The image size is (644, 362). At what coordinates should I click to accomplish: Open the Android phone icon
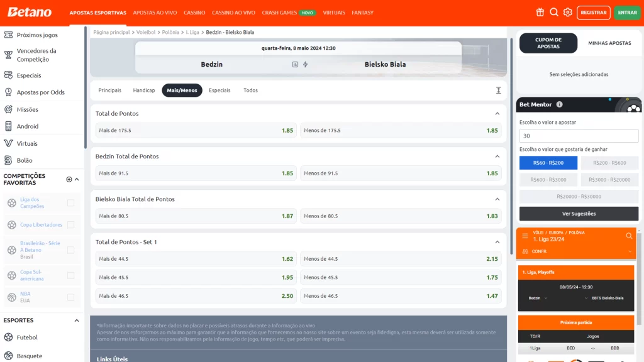[8, 126]
